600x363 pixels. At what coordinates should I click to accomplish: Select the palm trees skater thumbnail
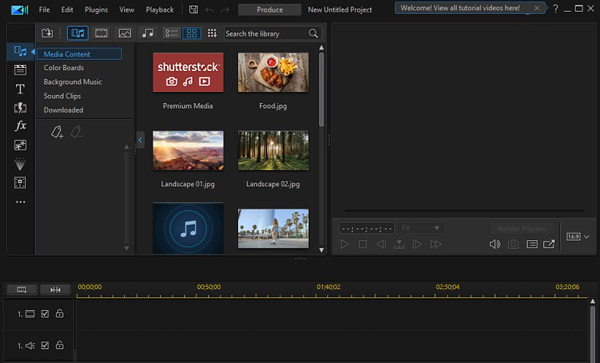[x=273, y=228]
